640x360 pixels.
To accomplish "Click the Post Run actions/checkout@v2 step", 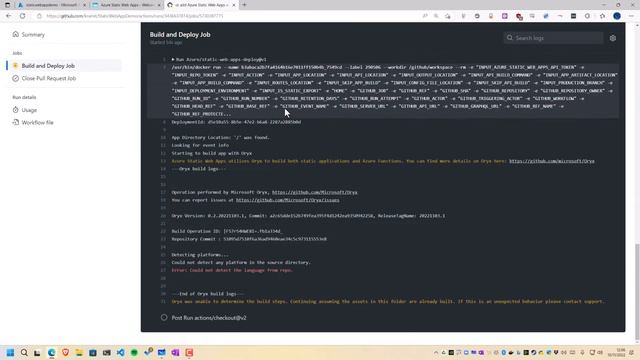I will click(x=209, y=318).
